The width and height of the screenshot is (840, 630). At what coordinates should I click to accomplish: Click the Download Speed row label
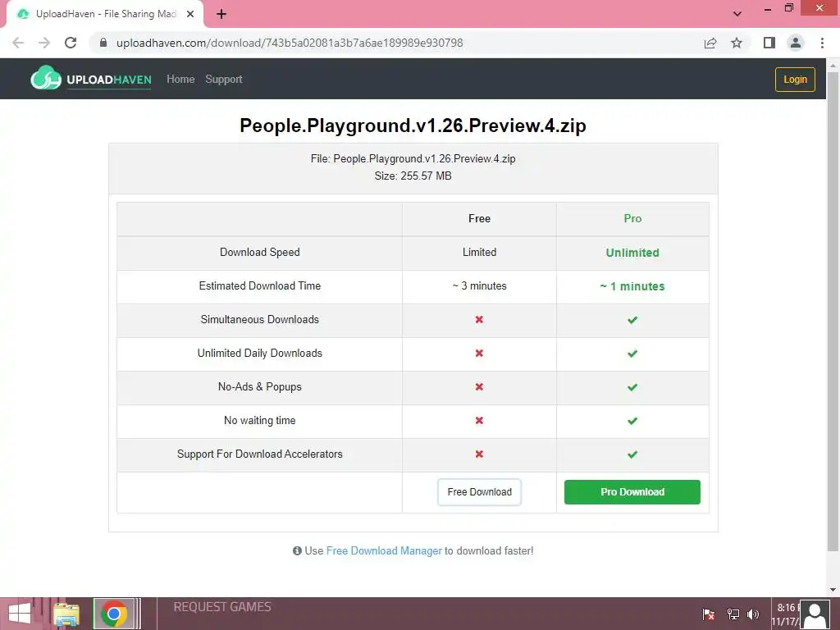(x=260, y=253)
